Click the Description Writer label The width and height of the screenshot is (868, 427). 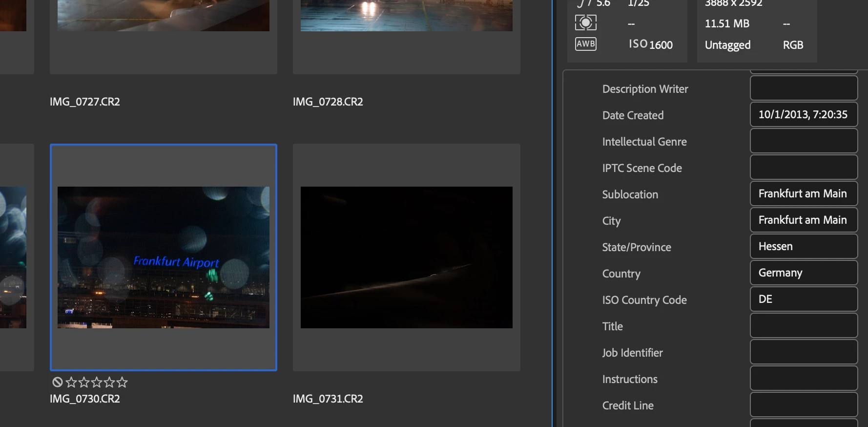(x=645, y=89)
